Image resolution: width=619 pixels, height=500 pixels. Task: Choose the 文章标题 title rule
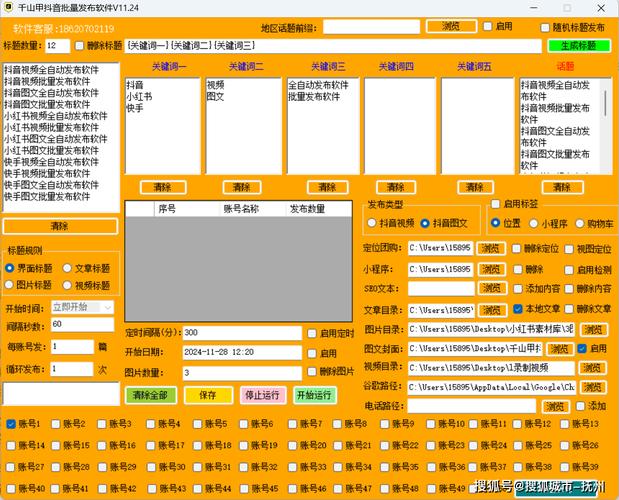[67, 268]
